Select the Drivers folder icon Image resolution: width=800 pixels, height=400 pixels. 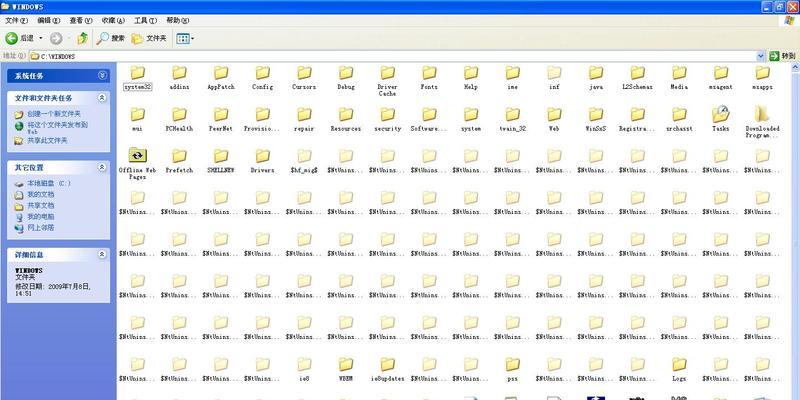262,156
